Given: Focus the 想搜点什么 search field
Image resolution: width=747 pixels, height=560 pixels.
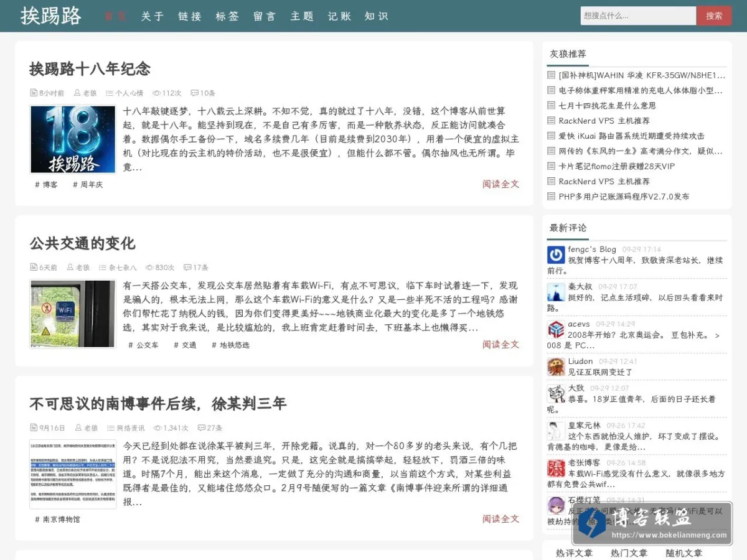Looking at the screenshot, I should tap(638, 16).
